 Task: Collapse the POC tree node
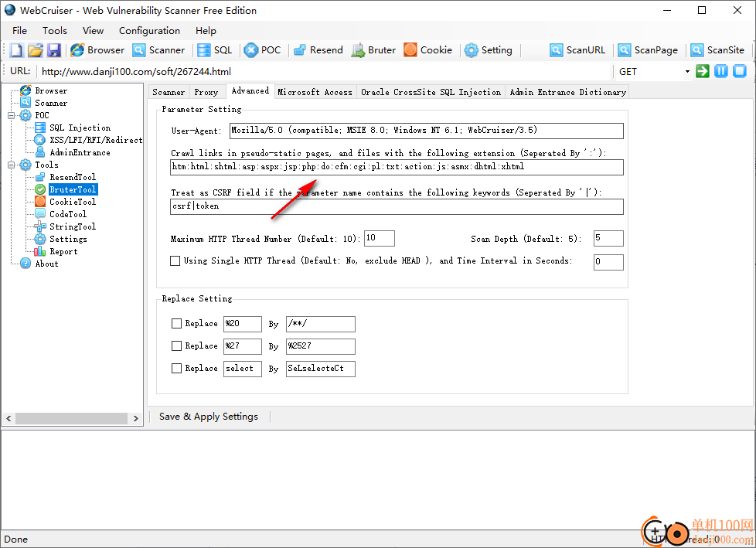[x=11, y=116]
